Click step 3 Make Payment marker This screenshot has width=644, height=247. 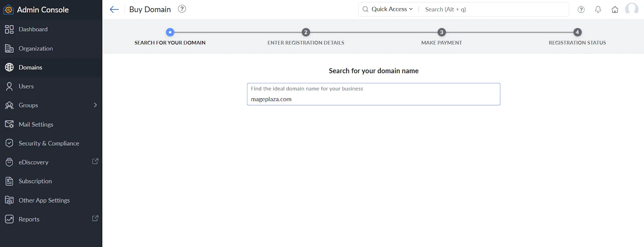[x=442, y=32]
